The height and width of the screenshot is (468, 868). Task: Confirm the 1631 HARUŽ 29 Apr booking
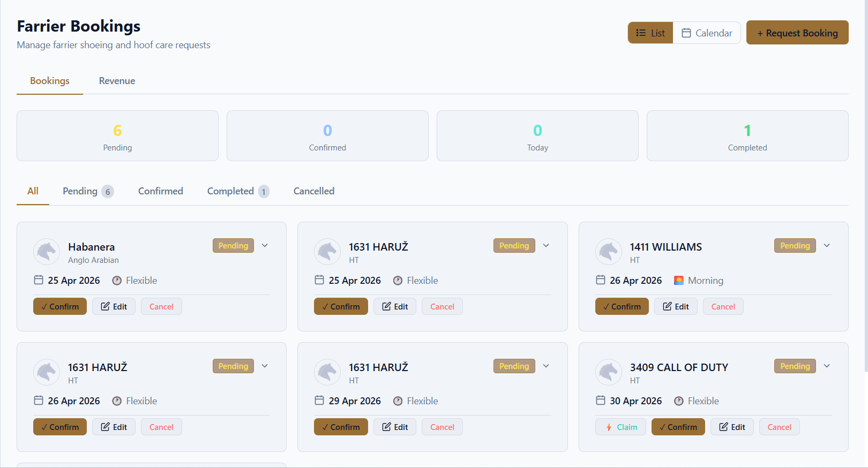pos(341,427)
